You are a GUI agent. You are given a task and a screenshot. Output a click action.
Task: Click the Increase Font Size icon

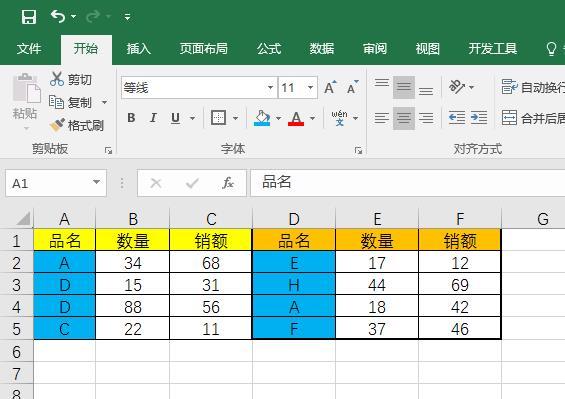[330, 87]
